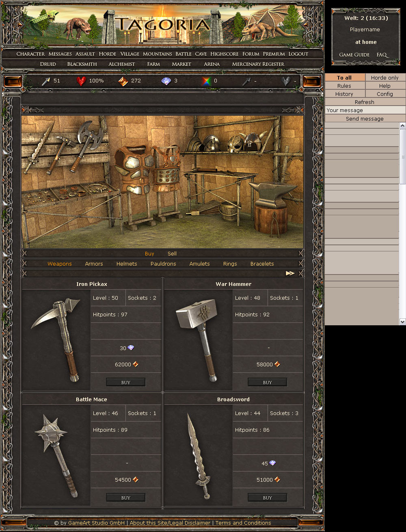Enter the Arena
The image size is (406, 532).
[x=212, y=64]
